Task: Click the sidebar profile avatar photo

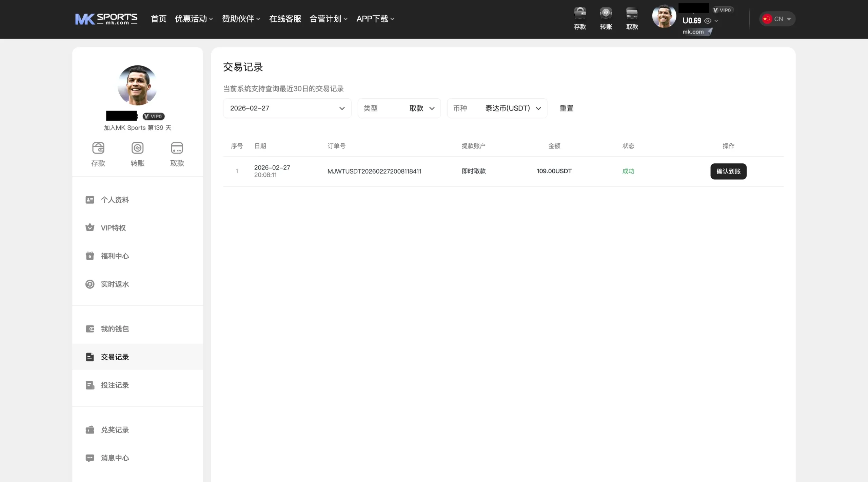Action: [137, 85]
